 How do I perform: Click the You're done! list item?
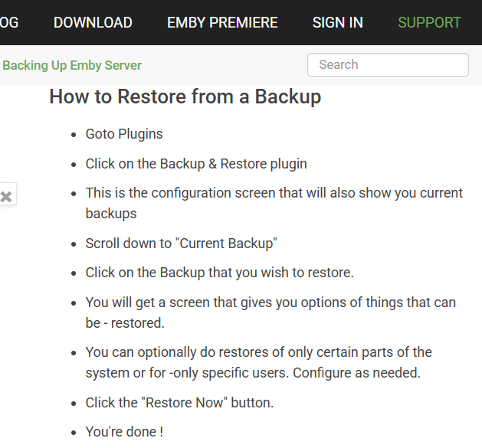124,432
